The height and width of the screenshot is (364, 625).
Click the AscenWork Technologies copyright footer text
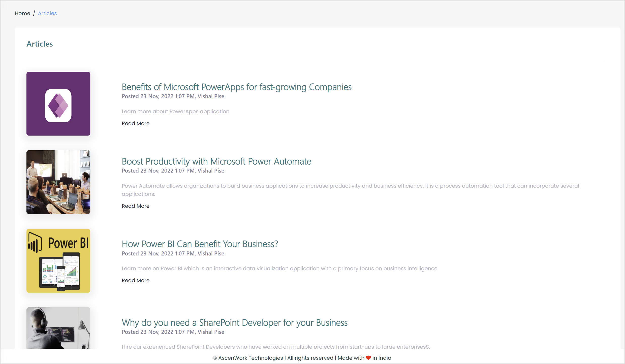[x=302, y=358]
